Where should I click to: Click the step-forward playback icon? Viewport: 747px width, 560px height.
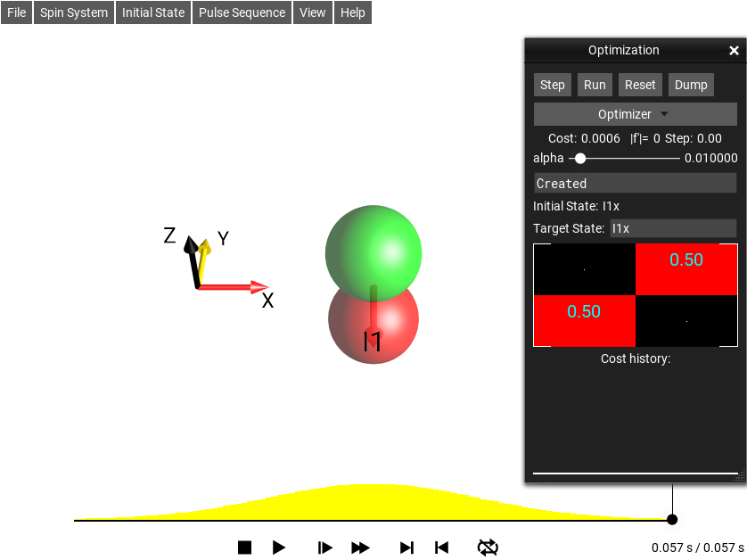tap(325, 548)
